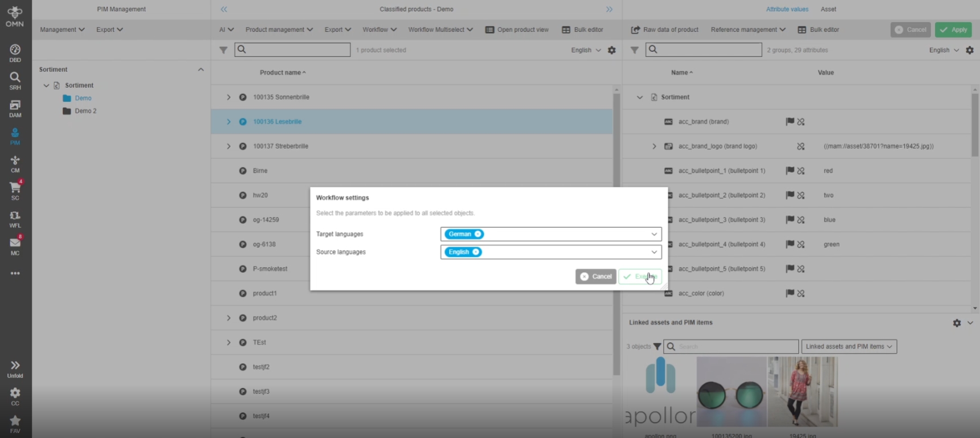
Task: Select the P-smoketest product row
Action: click(x=413, y=269)
